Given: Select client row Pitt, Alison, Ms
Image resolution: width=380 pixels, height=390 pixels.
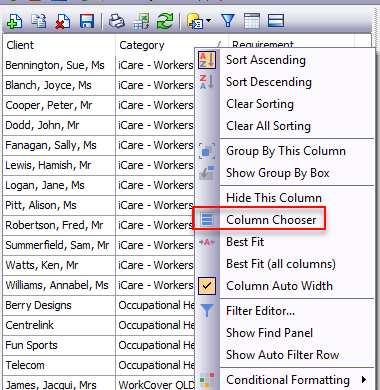Looking at the screenshot, I should click(x=59, y=205).
